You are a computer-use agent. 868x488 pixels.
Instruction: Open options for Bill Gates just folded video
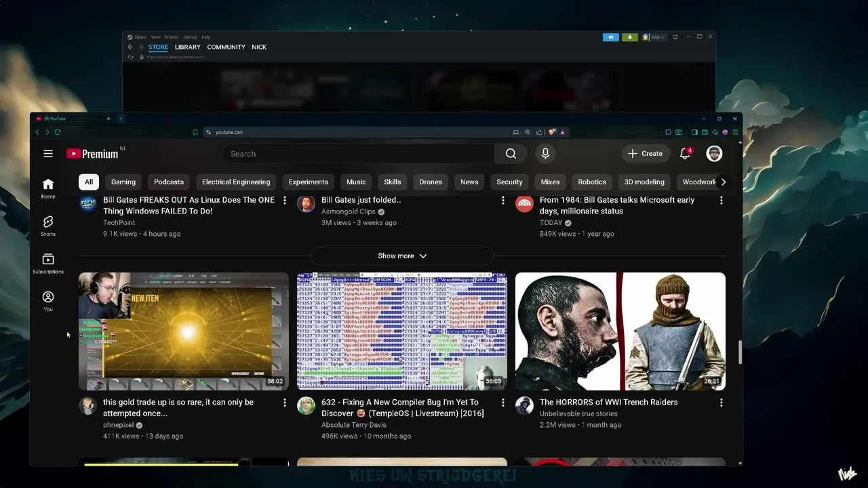pyautogui.click(x=503, y=201)
